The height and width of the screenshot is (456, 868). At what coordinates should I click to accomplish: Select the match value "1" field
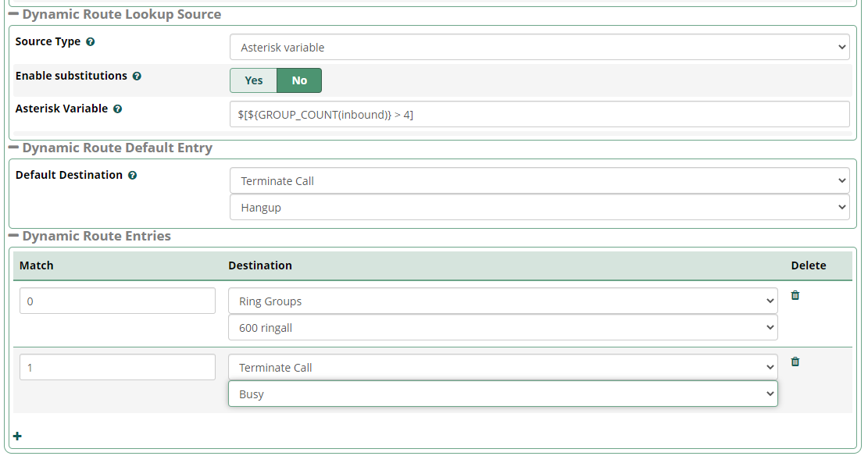[117, 366]
